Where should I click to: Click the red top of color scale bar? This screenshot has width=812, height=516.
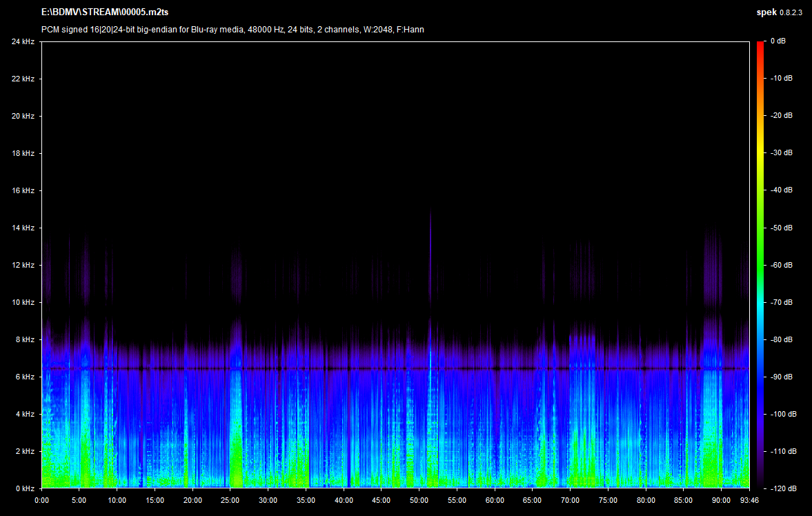[x=760, y=45]
